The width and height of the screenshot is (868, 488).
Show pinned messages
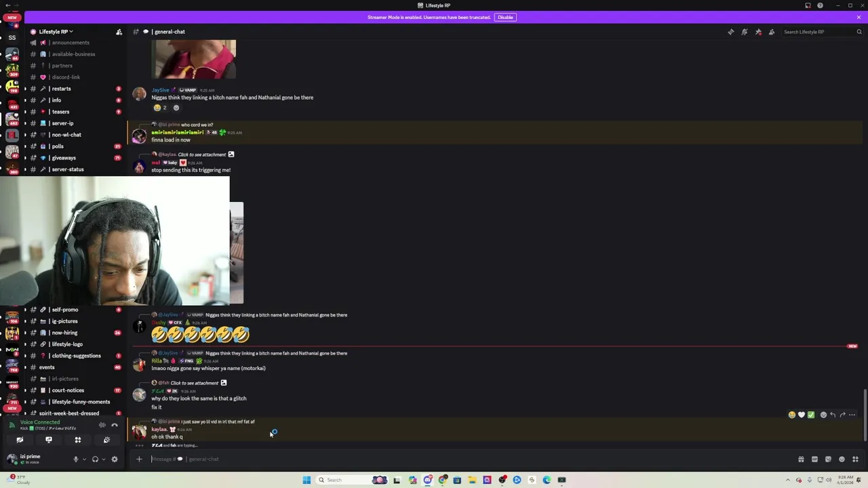758,32
